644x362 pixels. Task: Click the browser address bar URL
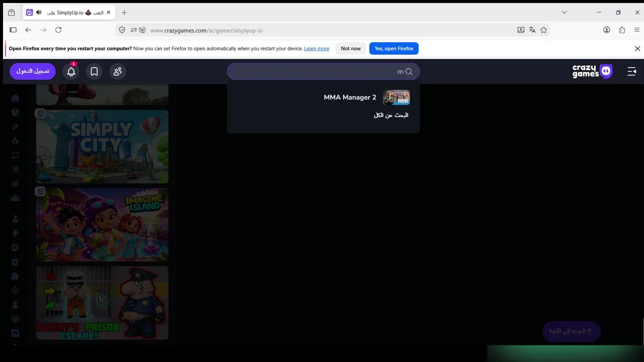point(206,30)
